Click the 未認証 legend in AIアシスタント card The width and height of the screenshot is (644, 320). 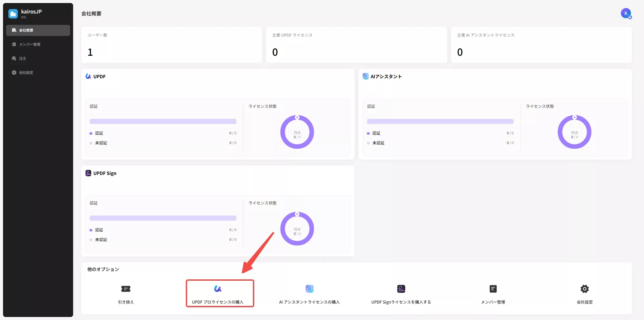point(378,143)
